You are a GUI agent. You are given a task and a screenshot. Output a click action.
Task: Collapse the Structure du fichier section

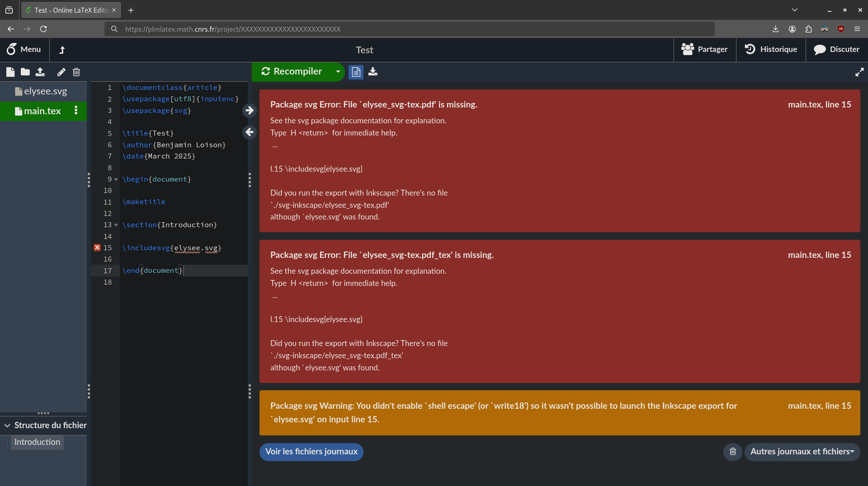pos(7,425)
